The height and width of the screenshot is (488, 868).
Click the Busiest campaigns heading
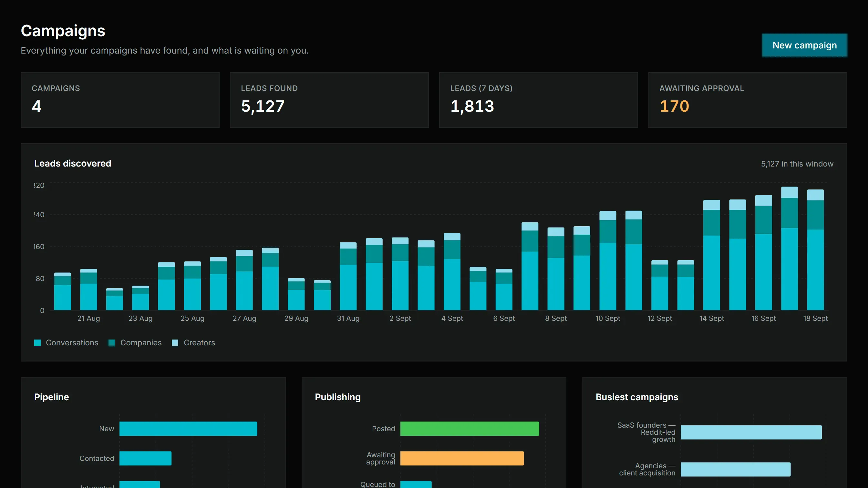pyautogui.click(x=637, y=397)
